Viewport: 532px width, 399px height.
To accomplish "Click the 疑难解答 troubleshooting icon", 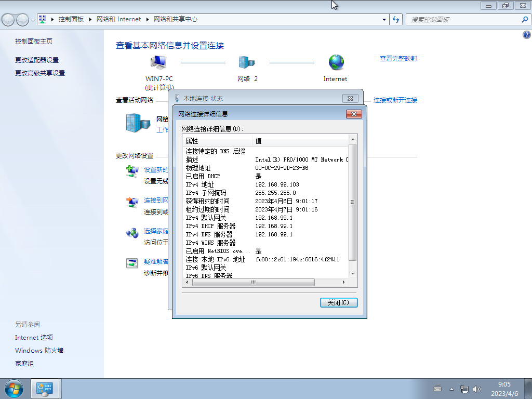I will coord(131,263).
